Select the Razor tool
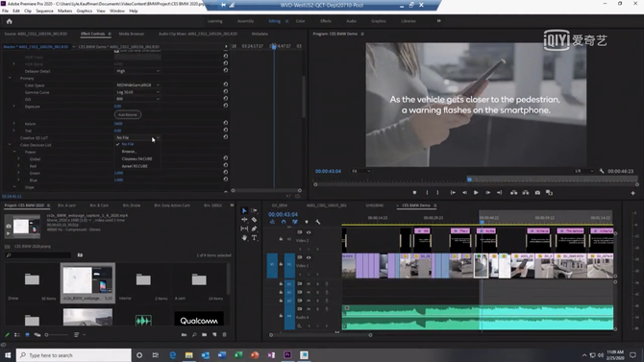This screenshot has height=362, width=644. click(254, 220)
